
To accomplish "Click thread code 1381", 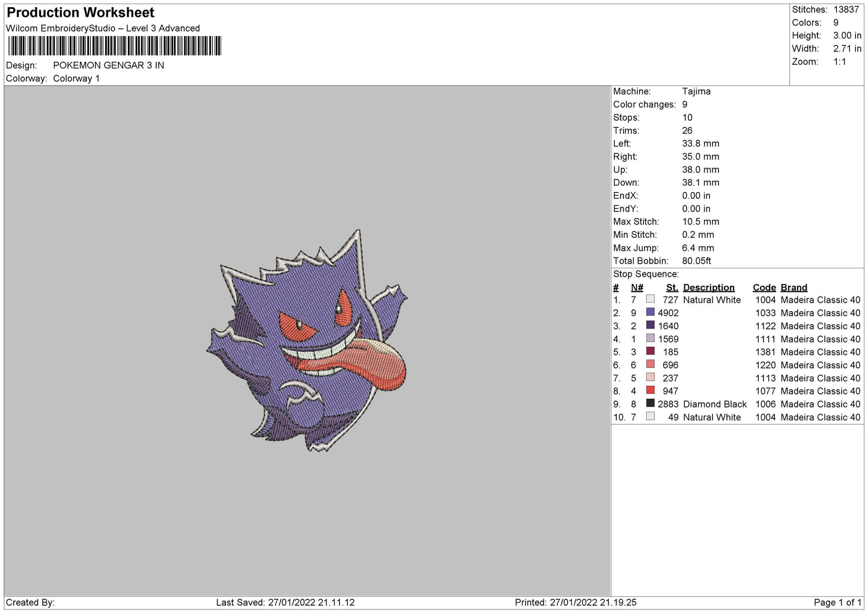I will 765,352.
